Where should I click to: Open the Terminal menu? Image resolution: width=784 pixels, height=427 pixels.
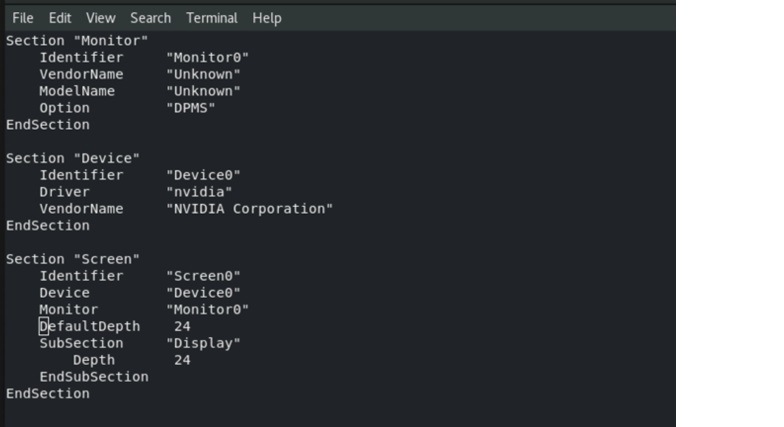point(212,18)
